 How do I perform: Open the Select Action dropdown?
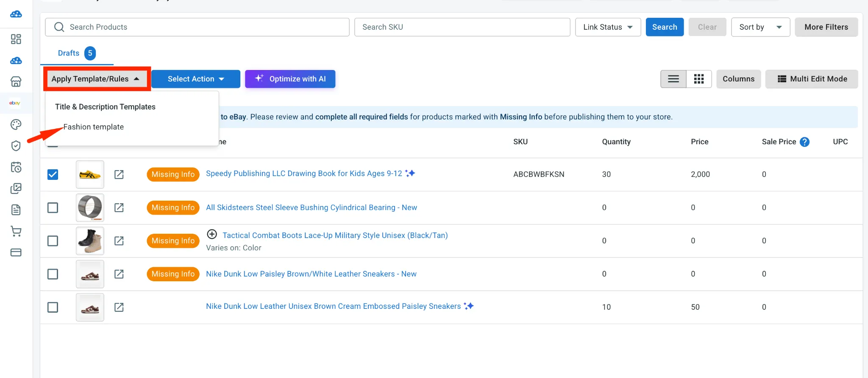[x=196, y=79]
